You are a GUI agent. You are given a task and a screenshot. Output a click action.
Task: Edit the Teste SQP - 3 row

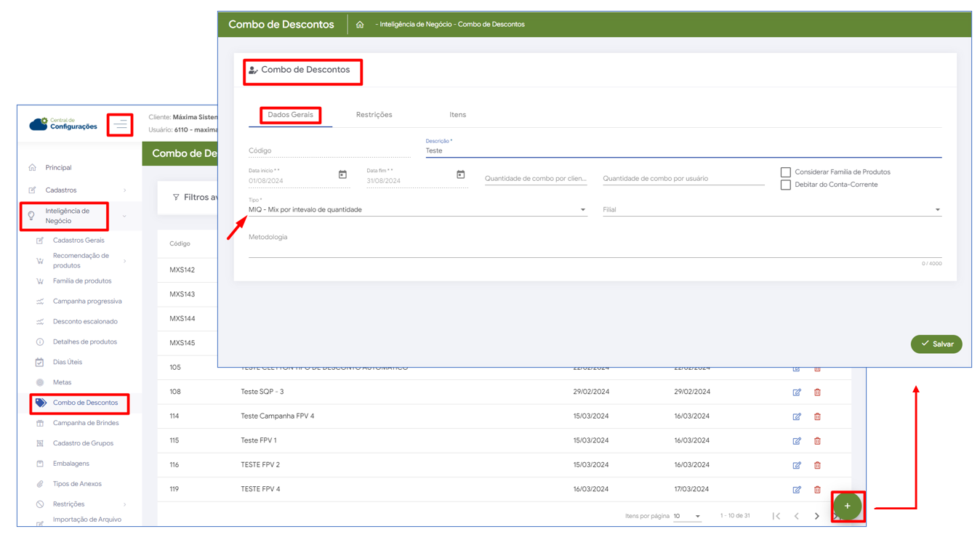coord(797,392)
